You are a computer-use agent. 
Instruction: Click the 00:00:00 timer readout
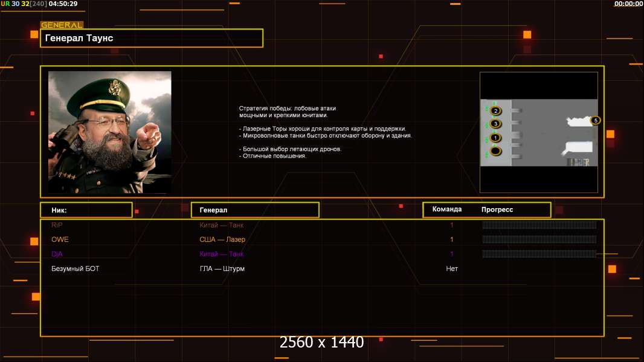[x=628, y=4]
